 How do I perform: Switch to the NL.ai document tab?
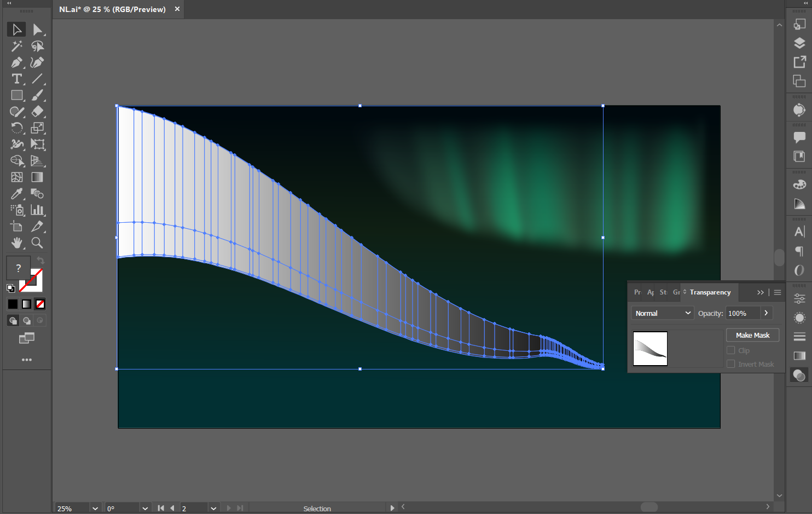point(113,9)
